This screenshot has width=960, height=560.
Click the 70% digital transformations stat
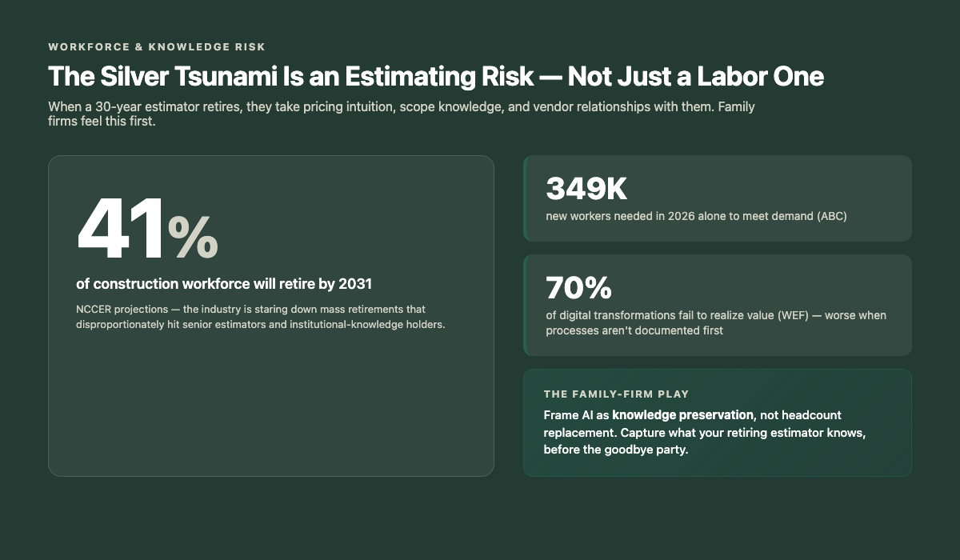tap(576, 286)
